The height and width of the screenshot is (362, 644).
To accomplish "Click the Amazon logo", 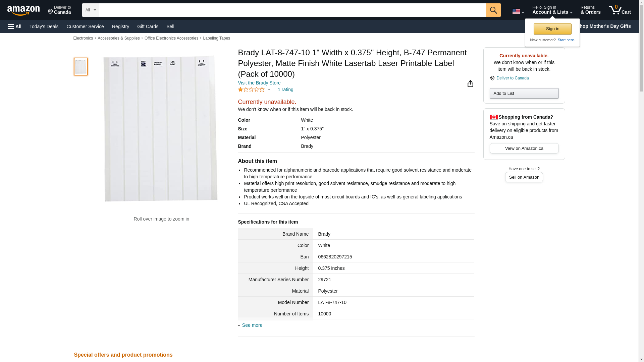I will point(23,10).
